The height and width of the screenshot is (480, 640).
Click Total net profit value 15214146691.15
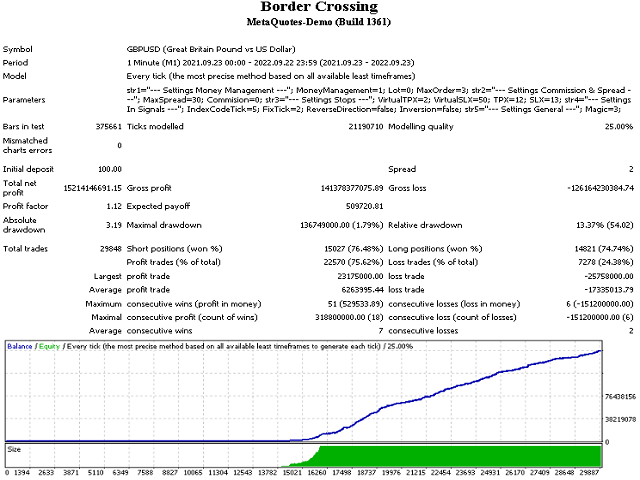(93, 188)
